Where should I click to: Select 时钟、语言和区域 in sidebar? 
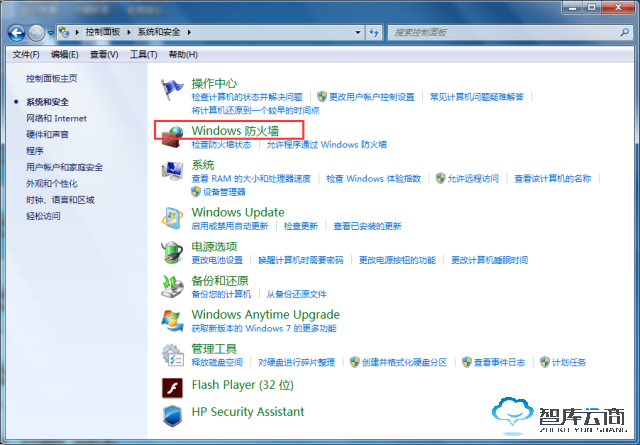[60, 200]
